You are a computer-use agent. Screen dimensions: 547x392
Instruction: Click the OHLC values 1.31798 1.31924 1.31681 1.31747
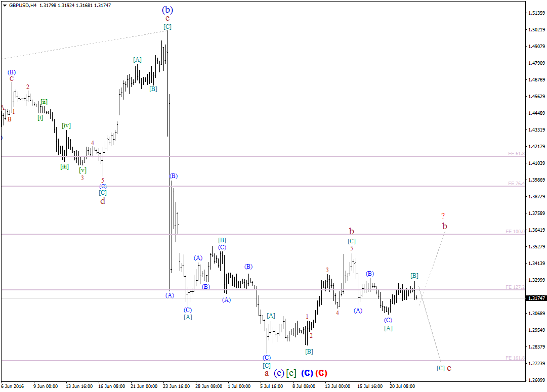click(x=75, y=6)
